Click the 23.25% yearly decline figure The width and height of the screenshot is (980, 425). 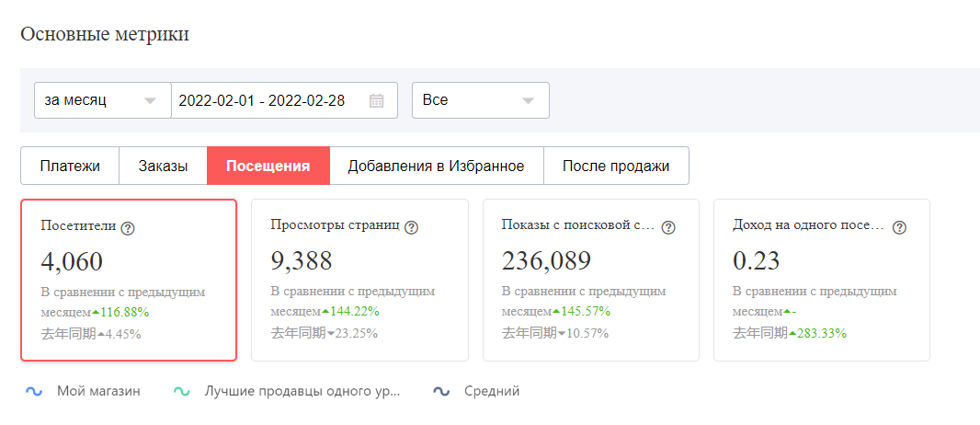coord(357,334)
